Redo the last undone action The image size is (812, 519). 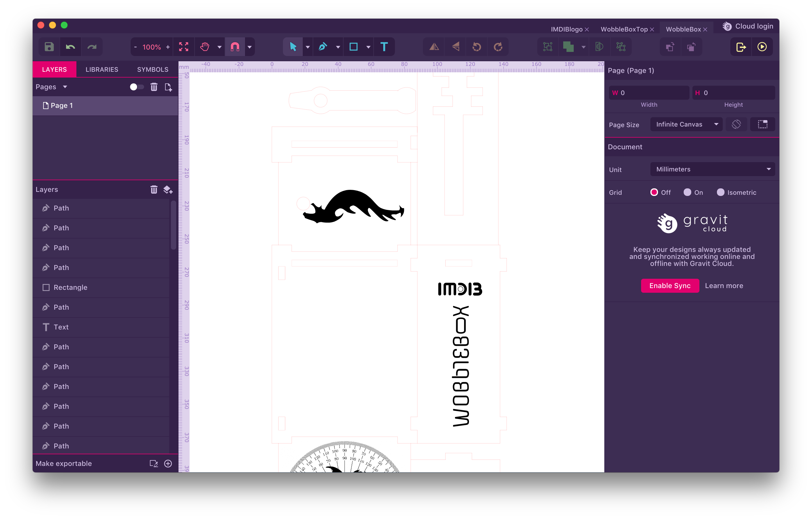point(92,47)
